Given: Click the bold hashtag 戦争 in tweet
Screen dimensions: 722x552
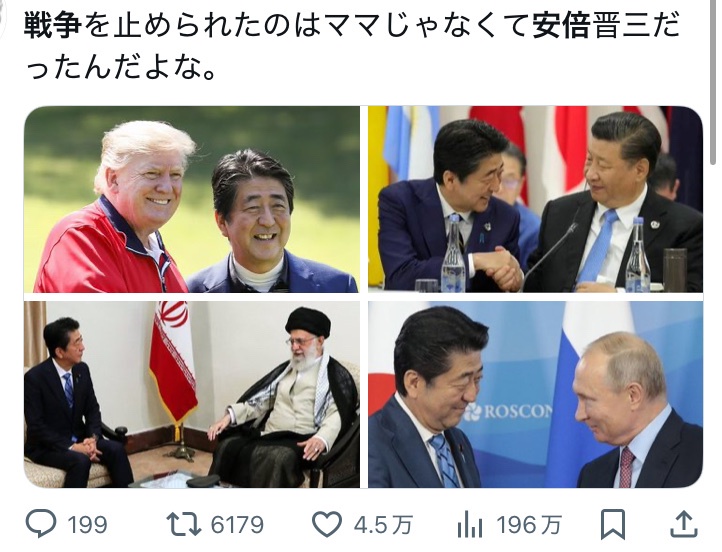Looking at the screenshot, I should click(x=52, y=26).
